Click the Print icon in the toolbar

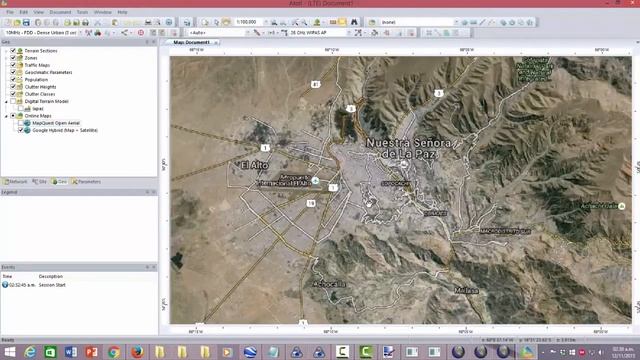tap(148, 22)
